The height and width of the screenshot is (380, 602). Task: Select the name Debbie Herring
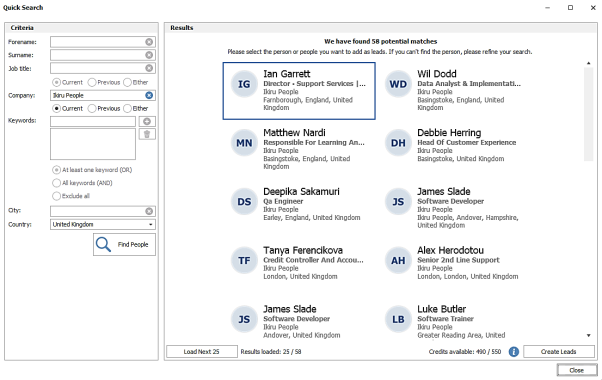[449, 132]
